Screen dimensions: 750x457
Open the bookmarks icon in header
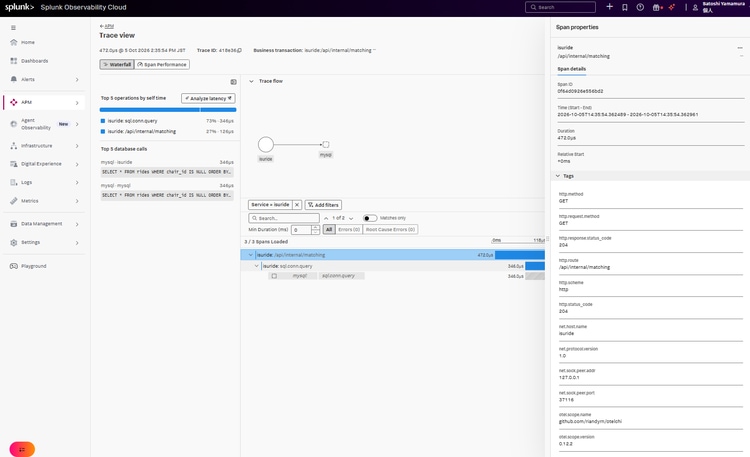pyautogui.click(x=625, y=7)
